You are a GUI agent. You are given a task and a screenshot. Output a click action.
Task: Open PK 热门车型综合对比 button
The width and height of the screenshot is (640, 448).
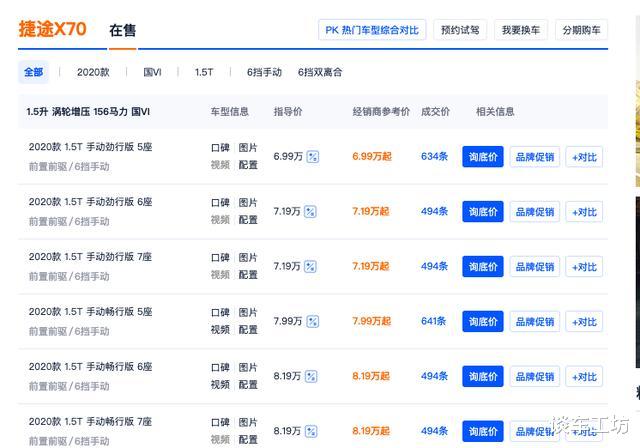click(x=372, y=30)
